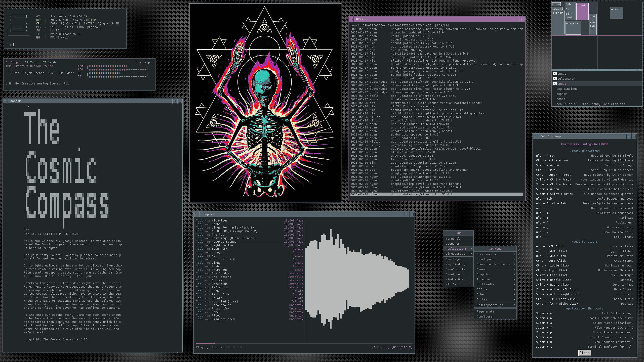Open FvwmPrompt from the FVWM menu
This screenshot has width=644, height=362.
coord(458,274)
